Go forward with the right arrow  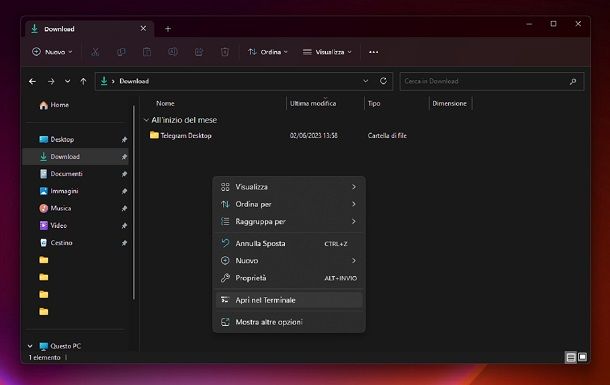[51, 81]
